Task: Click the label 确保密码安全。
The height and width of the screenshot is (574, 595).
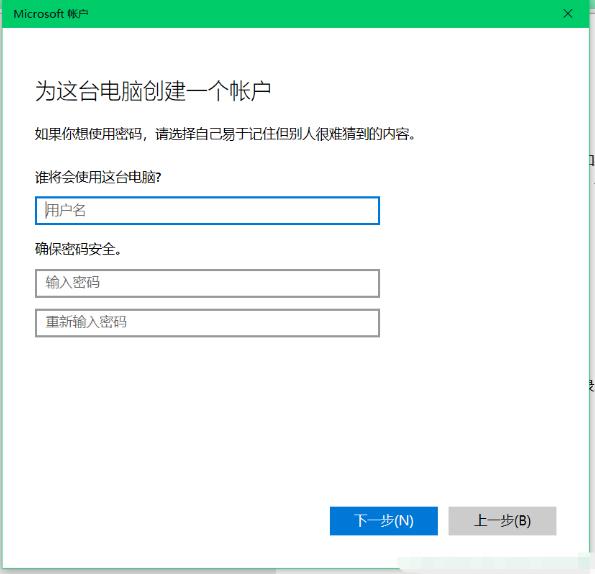Action: (x=78, y=249)
